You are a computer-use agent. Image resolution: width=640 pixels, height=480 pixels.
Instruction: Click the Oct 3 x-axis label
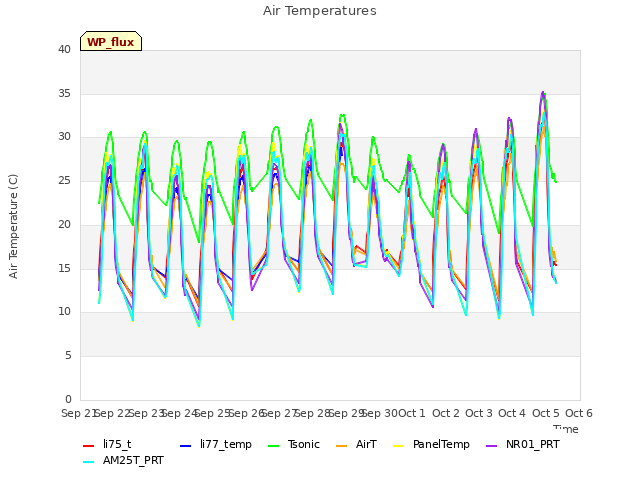[x=479, y=413]
